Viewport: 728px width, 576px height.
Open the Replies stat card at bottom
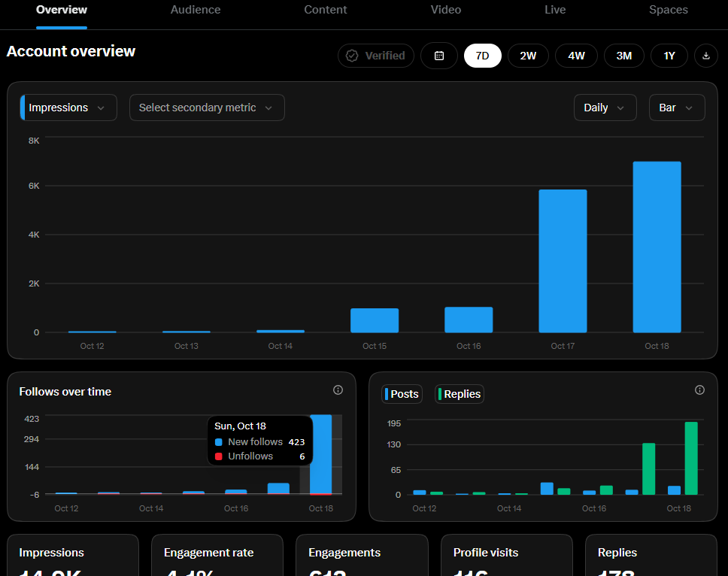(x=651, y=555)
